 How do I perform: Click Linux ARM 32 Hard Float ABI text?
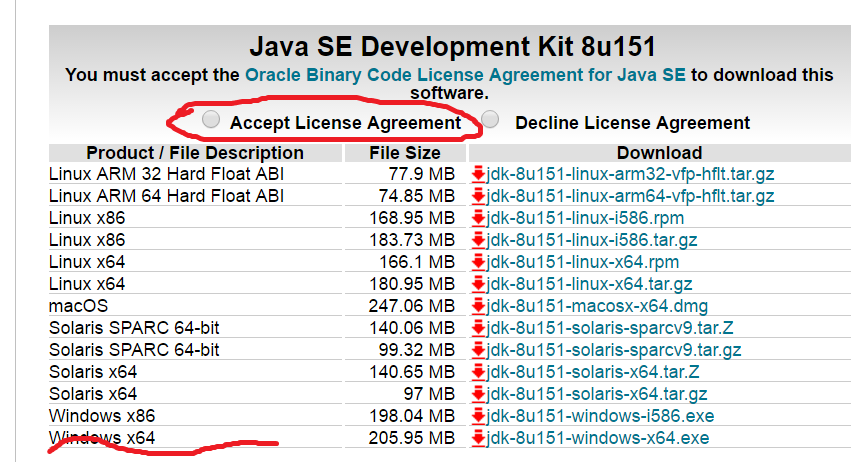166,174
